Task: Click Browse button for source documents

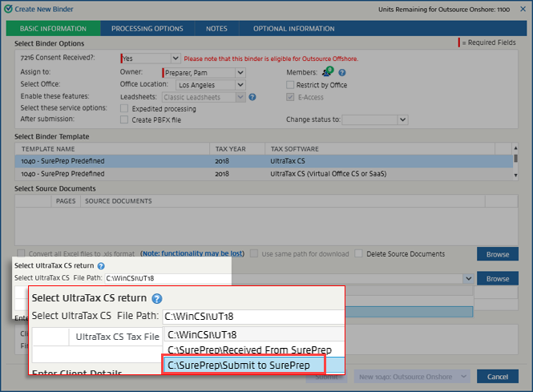Action: [497, 254]
